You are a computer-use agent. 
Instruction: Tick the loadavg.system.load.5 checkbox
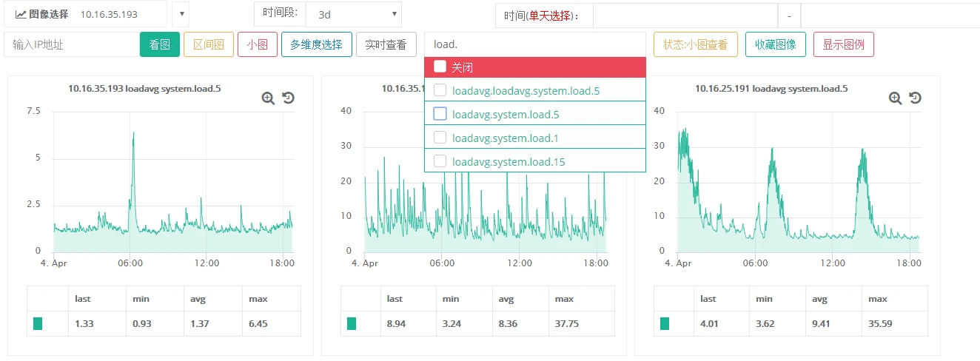coord(440,114)
